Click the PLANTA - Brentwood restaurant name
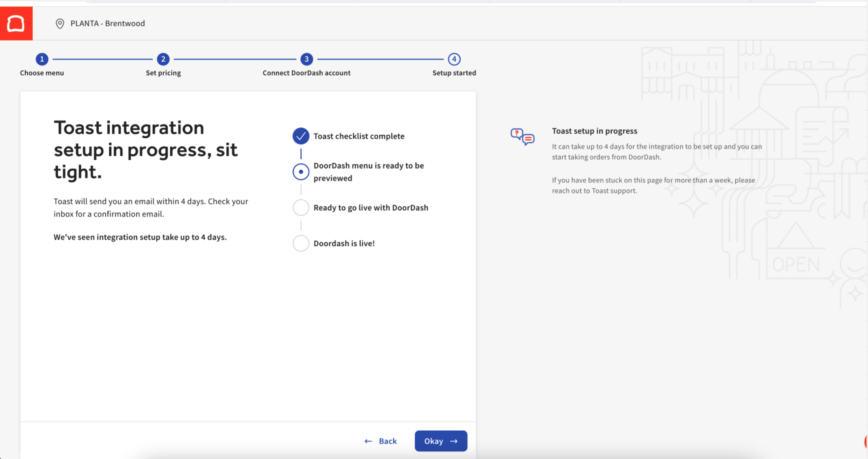Viewport: 868px width, 459px height. 107,24
